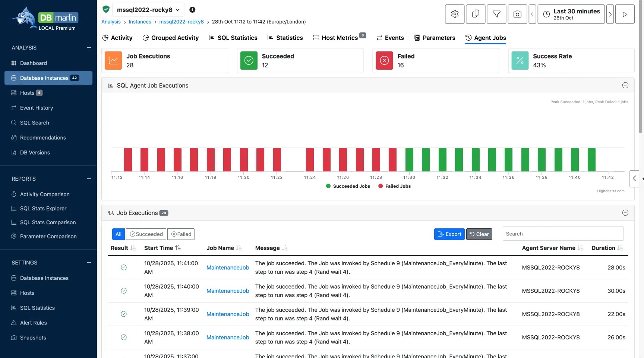Image resolution: width=644 pixels, height=358 pixels.
Task: Open SQL Search in sidebar
Action: [x=34, y=123]
